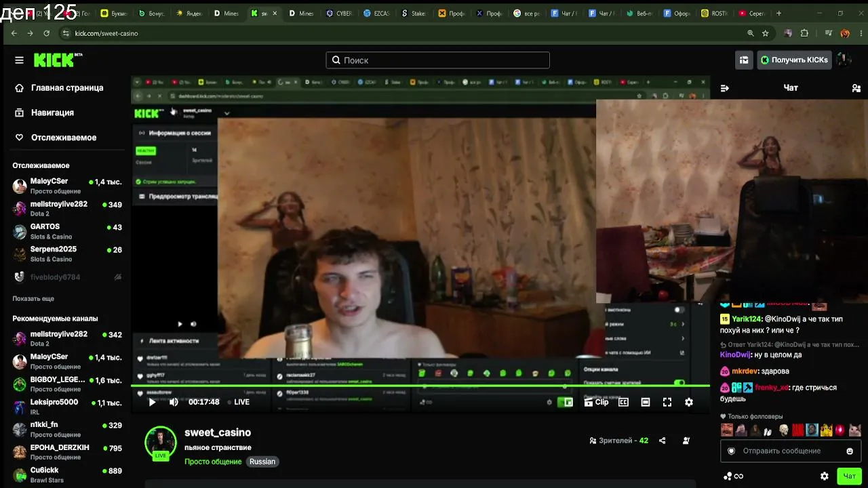This screenshot has width=868, height=488.
Task: Open video player settings gear
Action: click(689, 402)
